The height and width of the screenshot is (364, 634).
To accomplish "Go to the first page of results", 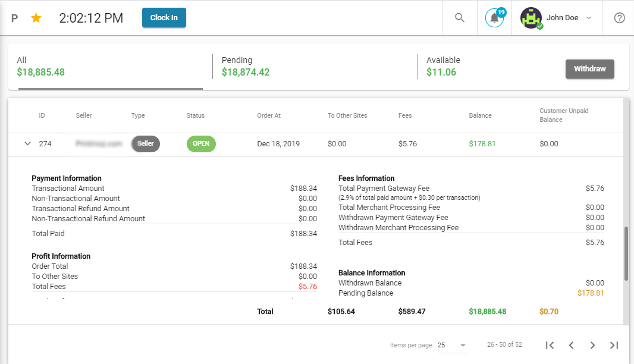I will [550, 345].
